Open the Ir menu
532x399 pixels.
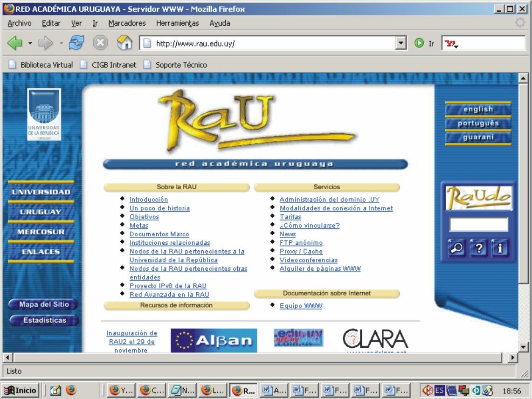(95, 23)
